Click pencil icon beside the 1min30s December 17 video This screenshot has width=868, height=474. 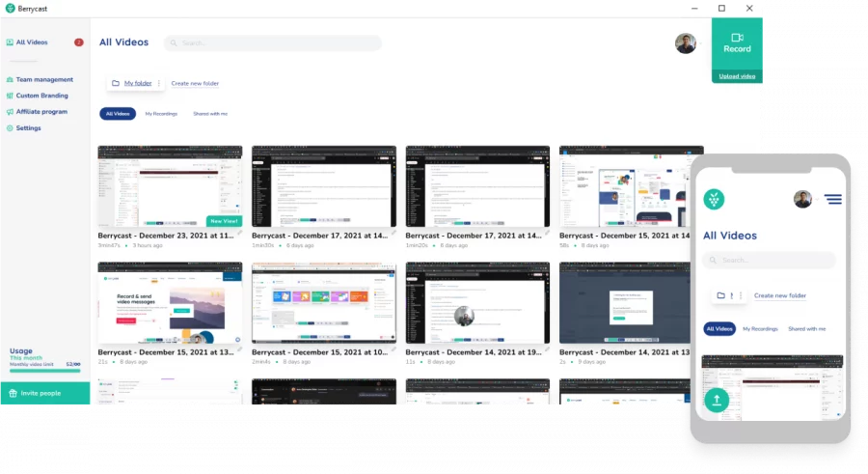pyautogui.click(x=393, y=234)
